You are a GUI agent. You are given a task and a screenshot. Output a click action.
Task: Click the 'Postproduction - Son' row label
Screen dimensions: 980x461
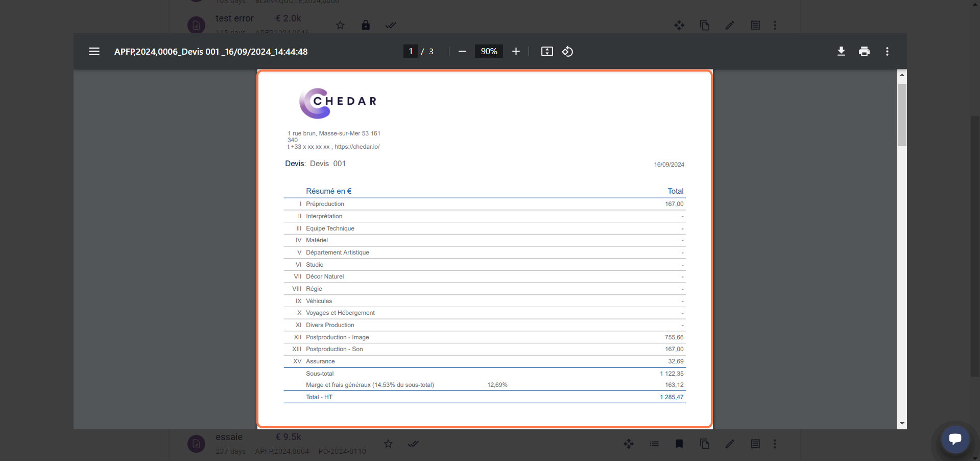[x=334, y=349]
